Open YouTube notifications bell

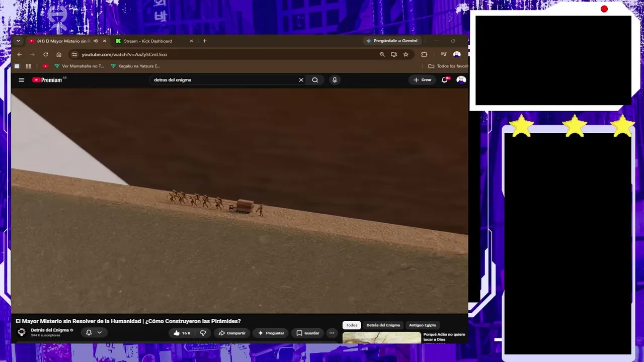click(x=445, y=80)
